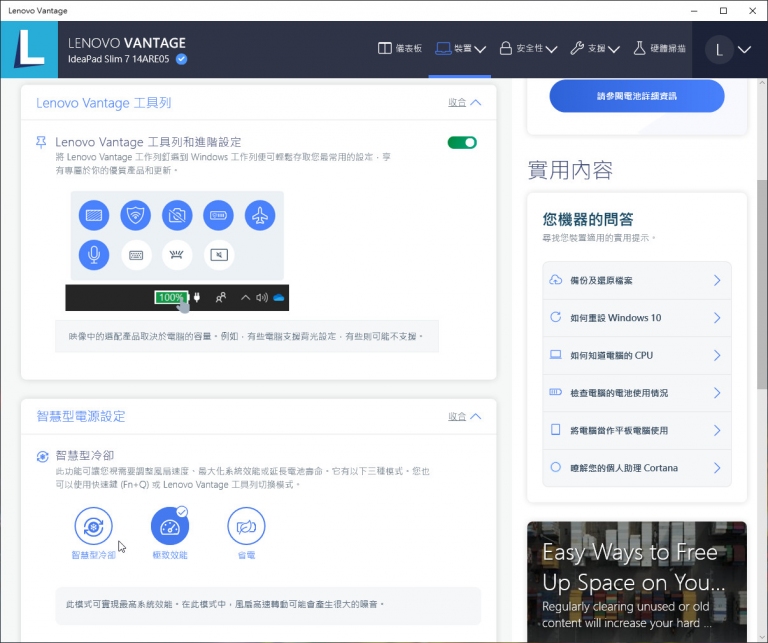This screenshot has width=768, height=643.
Task: Click the chevron on the CPU row
Action: [x=717, y=356]
